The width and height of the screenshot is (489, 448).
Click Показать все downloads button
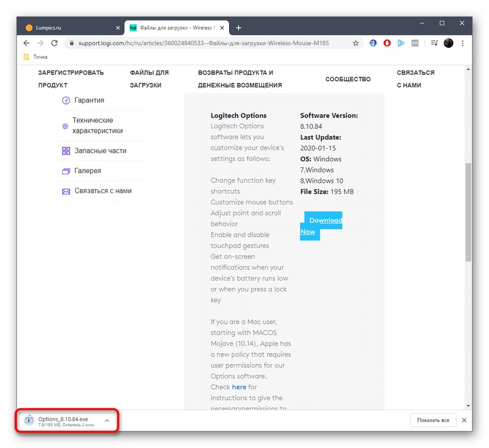[x=433, y=420]
